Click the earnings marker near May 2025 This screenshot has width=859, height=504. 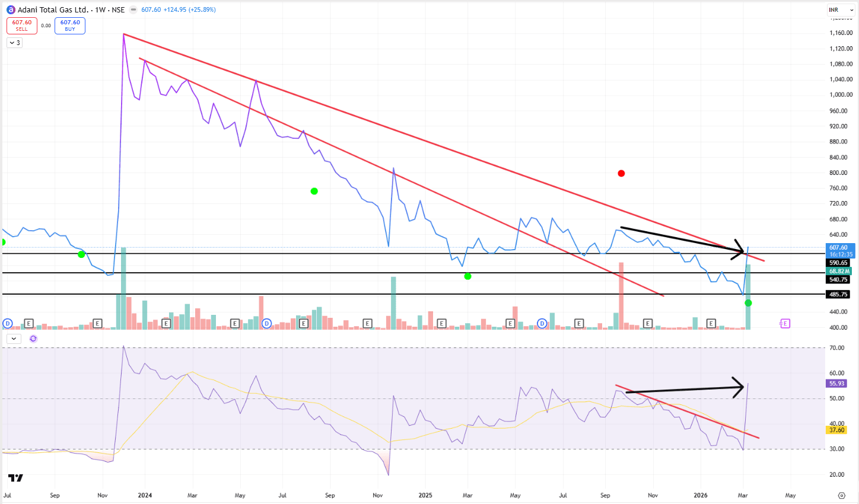click(x=510, y=323)
